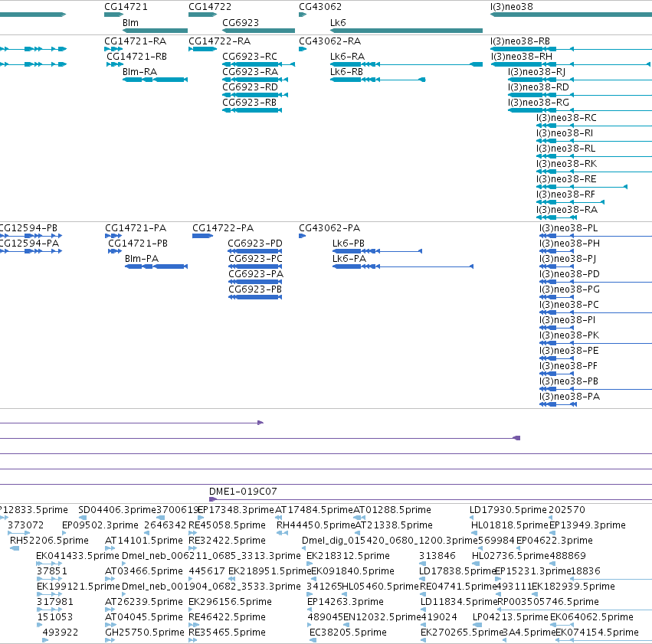This screenshot has height=644, width=652.
Task: Click the SD04406.3prime EST label
Action: pyautogui.click(x=117, y=510)
